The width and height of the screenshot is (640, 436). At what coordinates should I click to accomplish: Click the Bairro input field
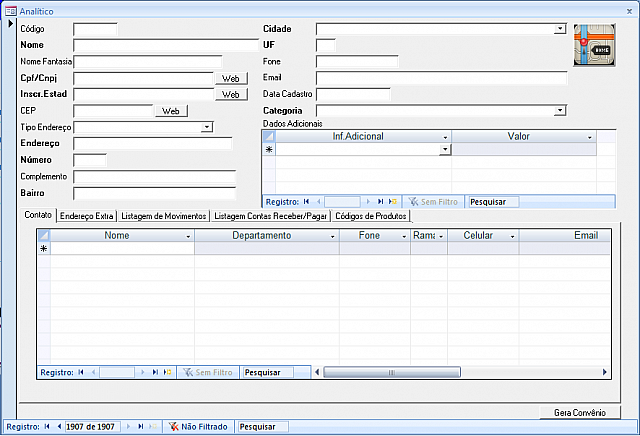click(x=155, y=194)
